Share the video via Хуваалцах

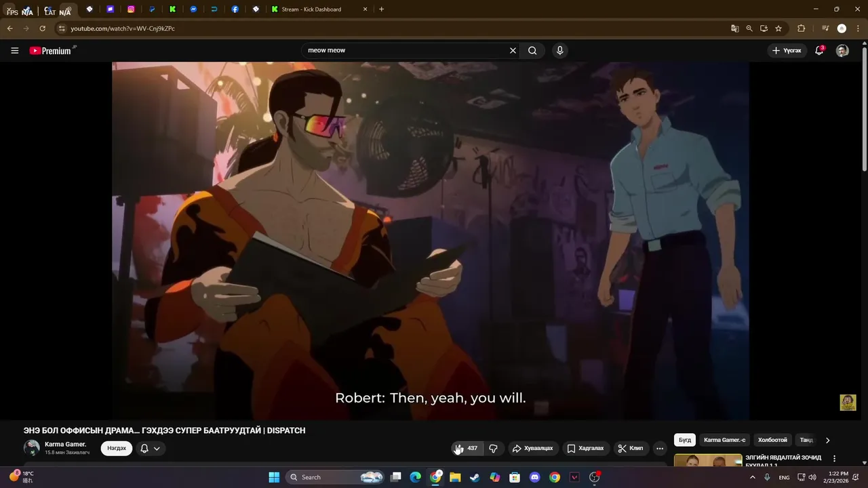532,448
